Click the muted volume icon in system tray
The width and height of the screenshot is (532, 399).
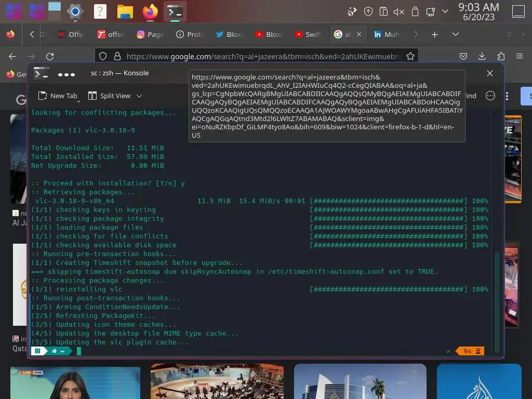click(398, 12)
